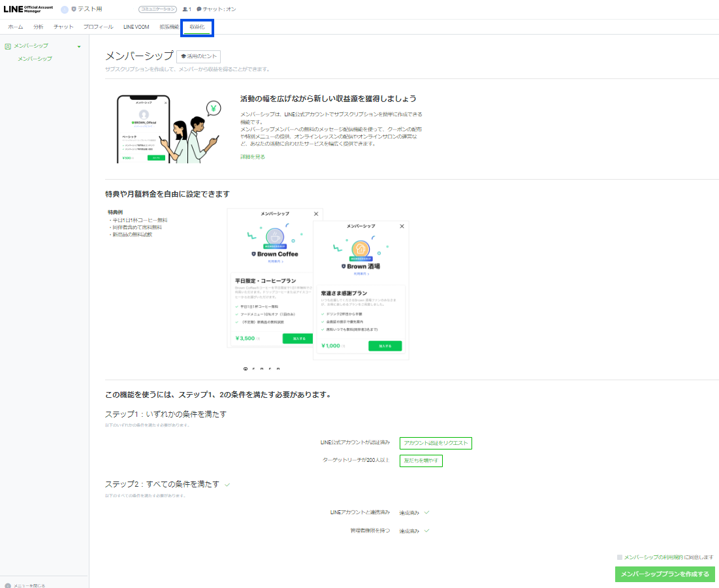Click the check mark beside ステップ2 heading
Viewport: 719px width, 588px height.
227,485
